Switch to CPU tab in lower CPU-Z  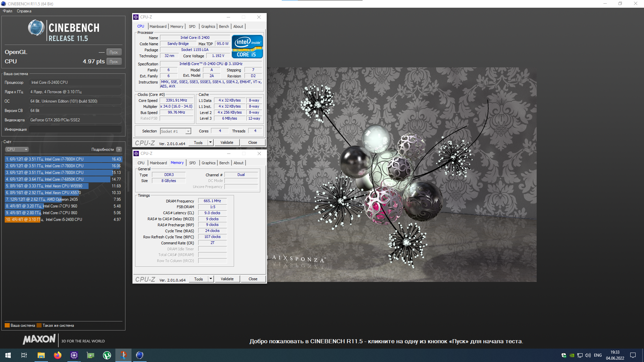point(141,163)
